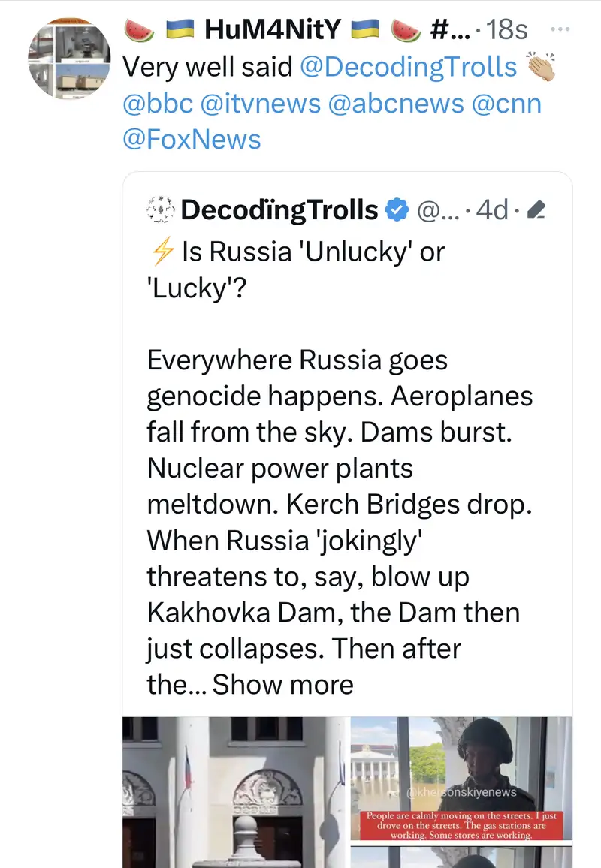Open the partially visible bottom-right thumbnail
601x868 pixels.
pyautogui.click(x=461, y=857)
